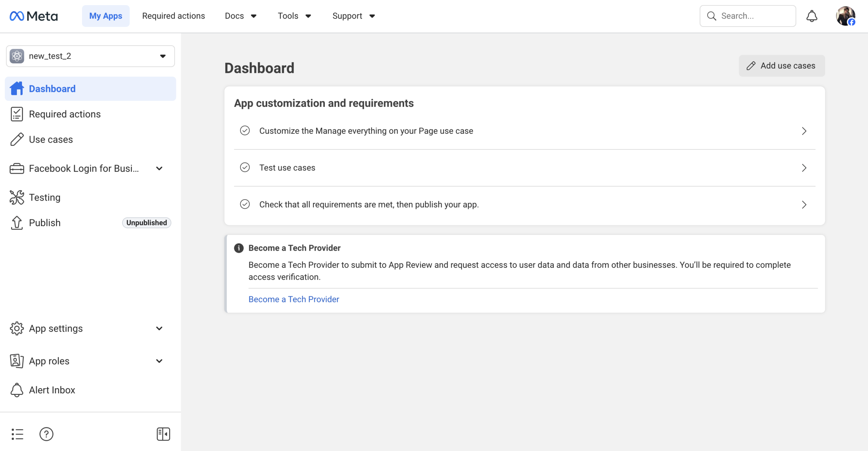Click the Facebook Login briefcase icon
This screenshot has width=868, height=451.
point(17,168)
